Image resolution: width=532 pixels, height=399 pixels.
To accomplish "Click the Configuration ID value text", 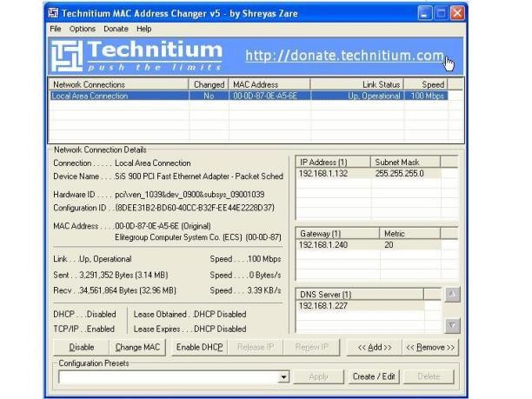I will coord(195,208).
